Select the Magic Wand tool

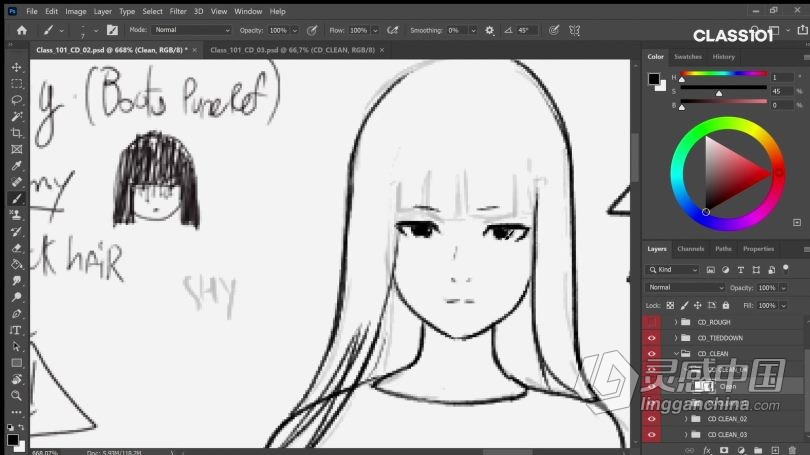tap(17, 117)
